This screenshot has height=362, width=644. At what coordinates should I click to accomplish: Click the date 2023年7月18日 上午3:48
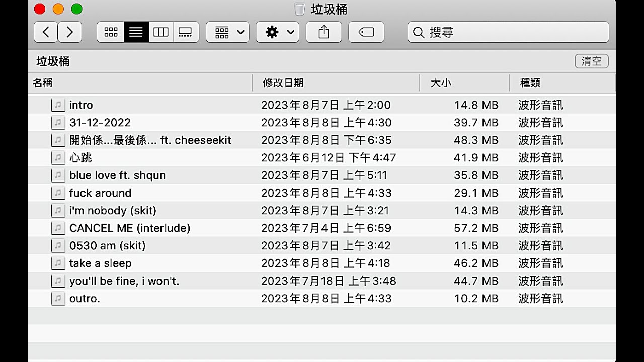click(329, 281)
